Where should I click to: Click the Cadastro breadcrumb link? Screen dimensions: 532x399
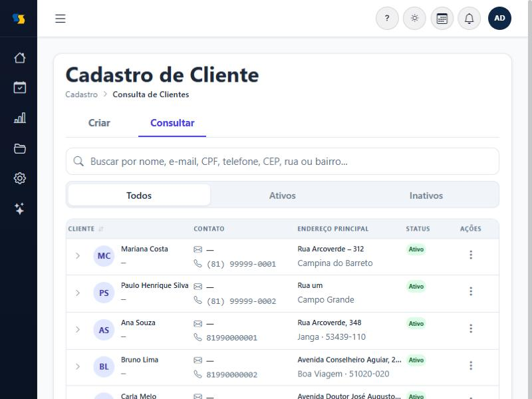(x=81, y=94)
